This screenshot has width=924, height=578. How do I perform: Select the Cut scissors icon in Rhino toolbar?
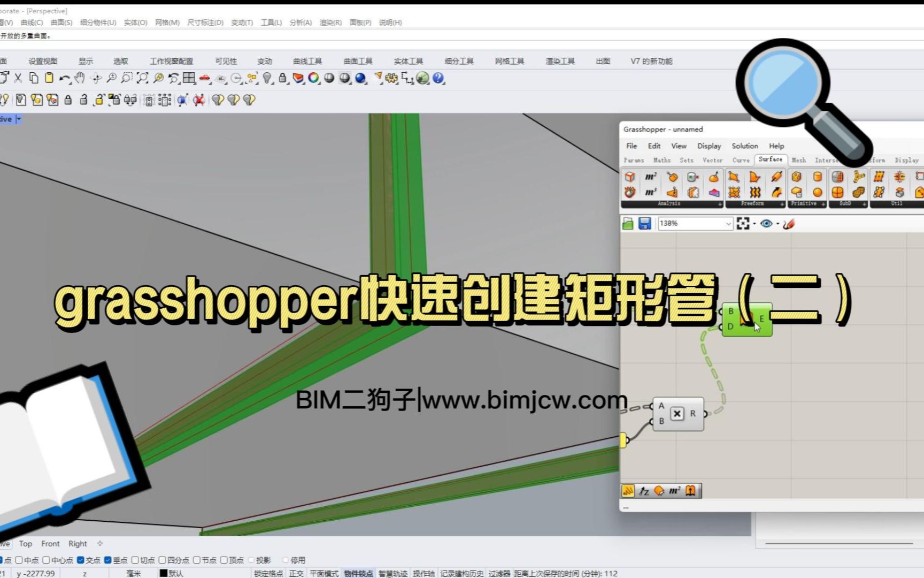point(18,78)
